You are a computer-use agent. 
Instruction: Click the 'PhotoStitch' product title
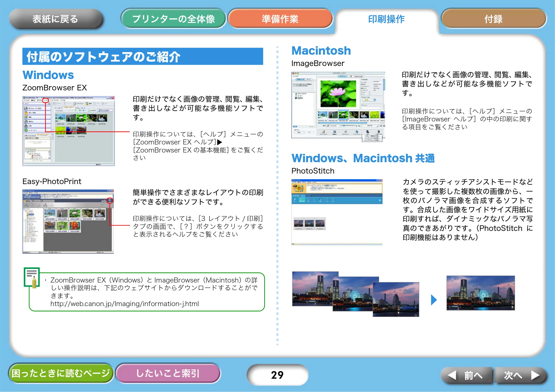point(313,171)
